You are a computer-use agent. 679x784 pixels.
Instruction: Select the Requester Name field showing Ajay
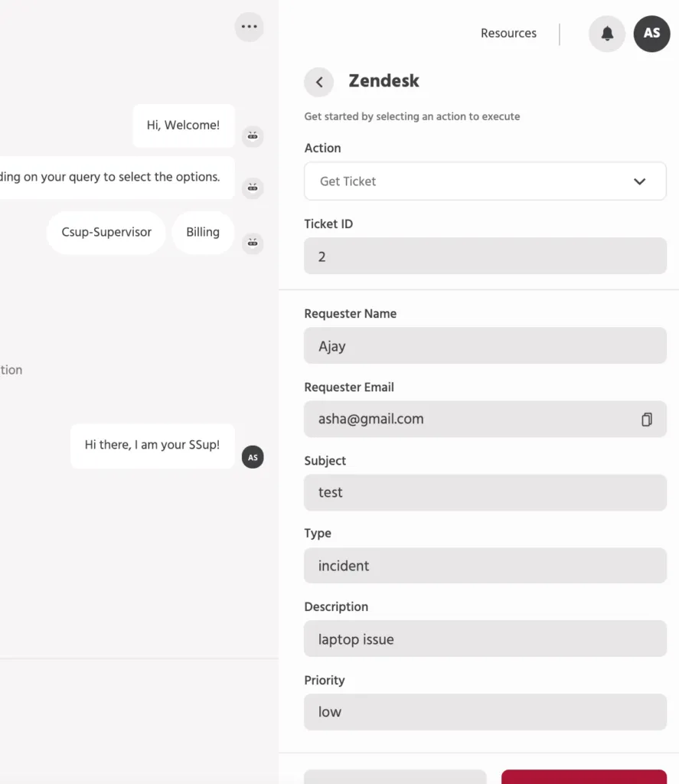pyautogui.click(x=485, y=345)
